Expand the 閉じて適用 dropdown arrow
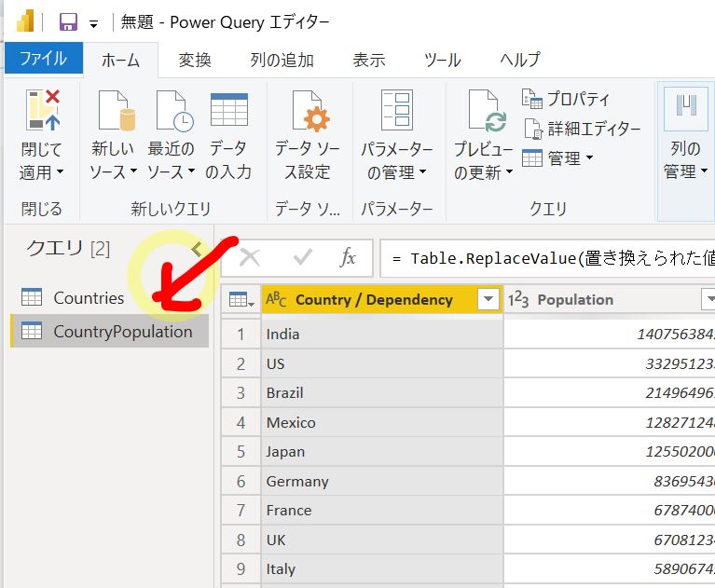This screenshot has height=588, width=715. click(x=60, y=171)
